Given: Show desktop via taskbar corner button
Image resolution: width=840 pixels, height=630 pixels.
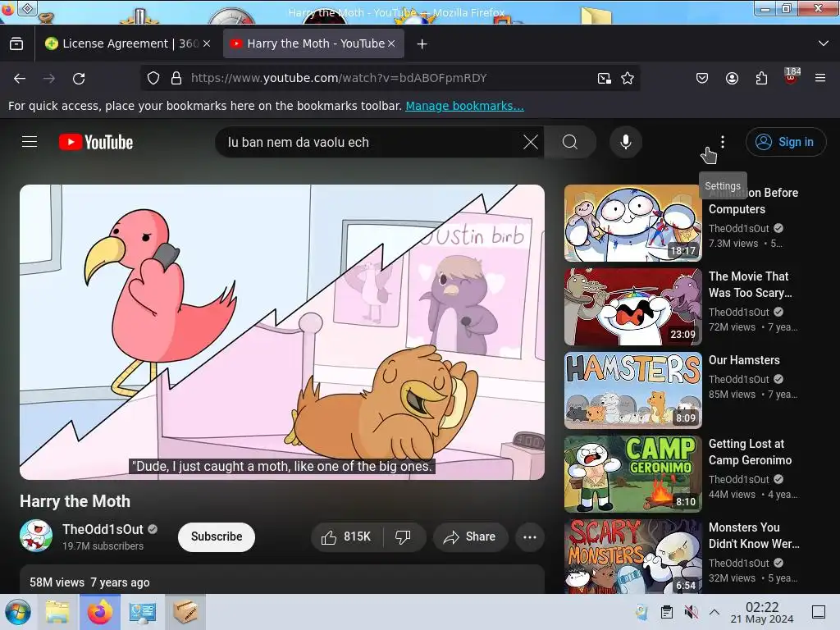Looking at the screenshot, I should [819, 612].
